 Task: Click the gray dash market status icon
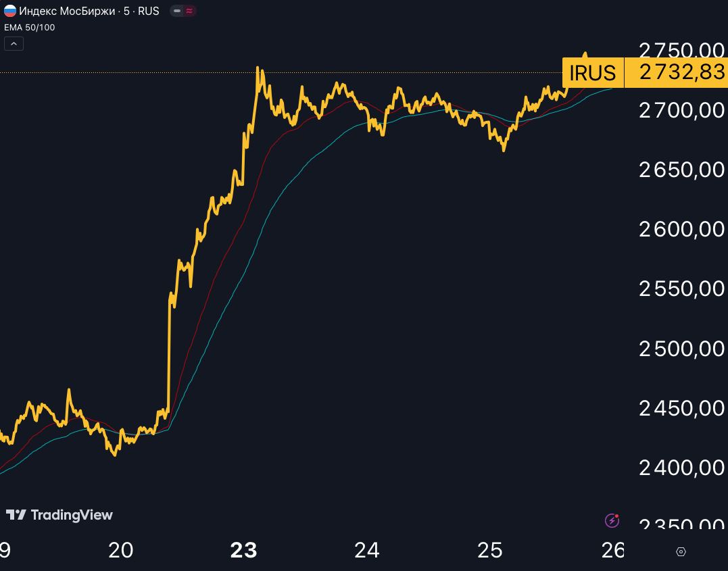[177, 11]
